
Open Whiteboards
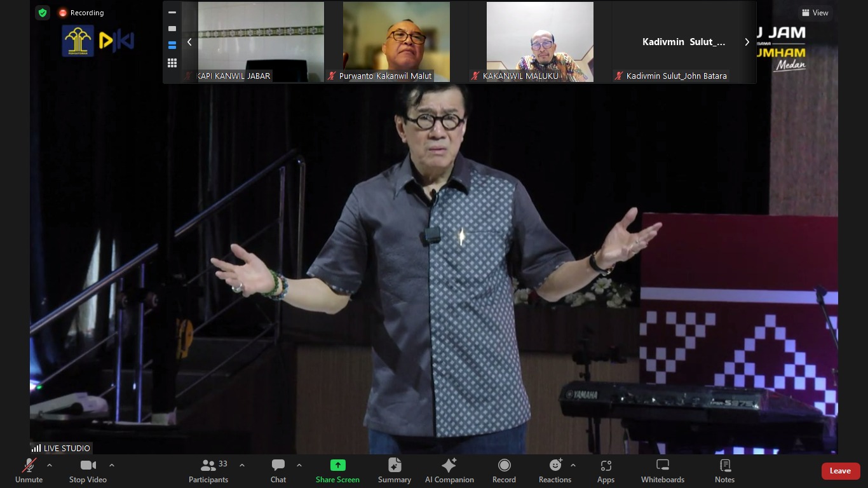click(663, 471)
